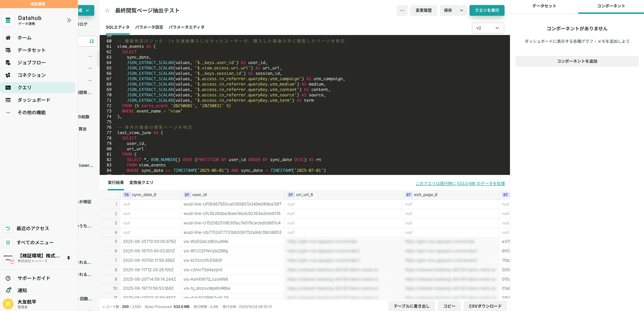Image resolution: width=644 pixels, height=311 pixels.
Task: Open the v2 version dropdown
Action: [488, 28]
